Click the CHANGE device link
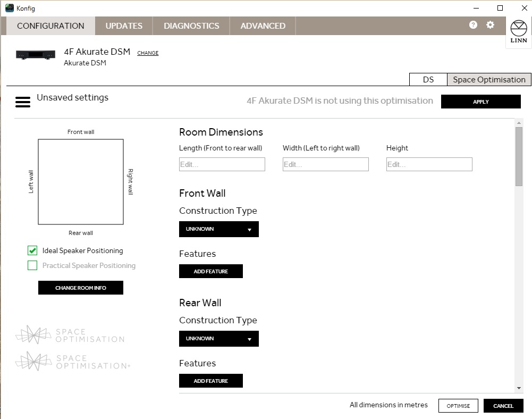This screenshot has width=532, height=419. [148, 53]
